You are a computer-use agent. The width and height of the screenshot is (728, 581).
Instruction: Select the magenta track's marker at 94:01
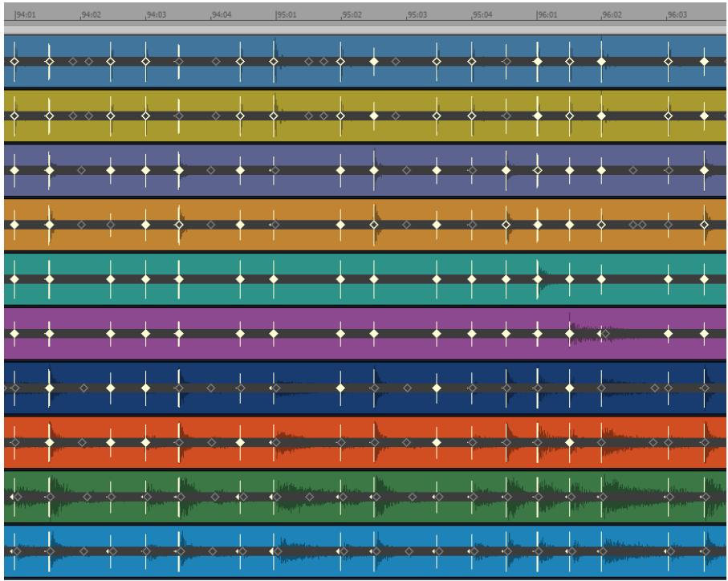pyautogui.click(x=14, y=334)
